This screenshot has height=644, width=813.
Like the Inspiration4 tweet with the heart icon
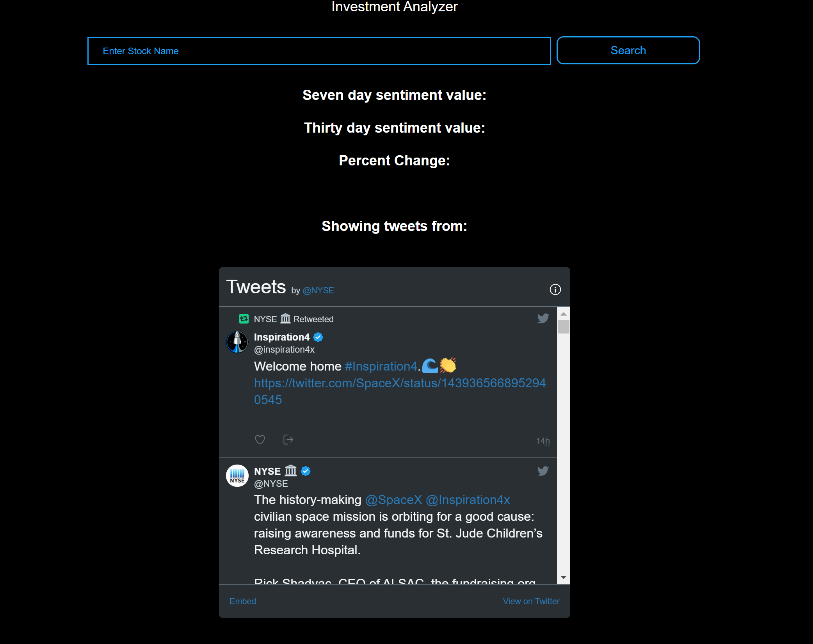coord(260,440)
